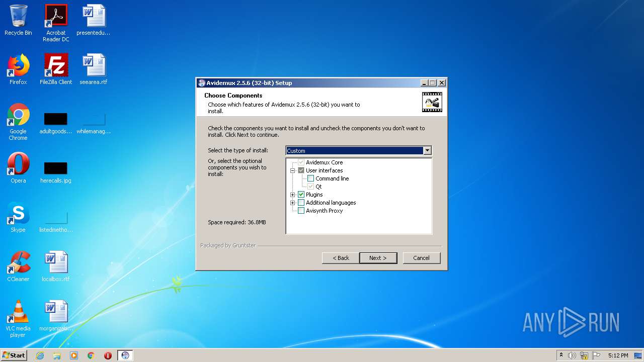
Task: Open the Action Center flag icon
Action: (x=596, y=355)
